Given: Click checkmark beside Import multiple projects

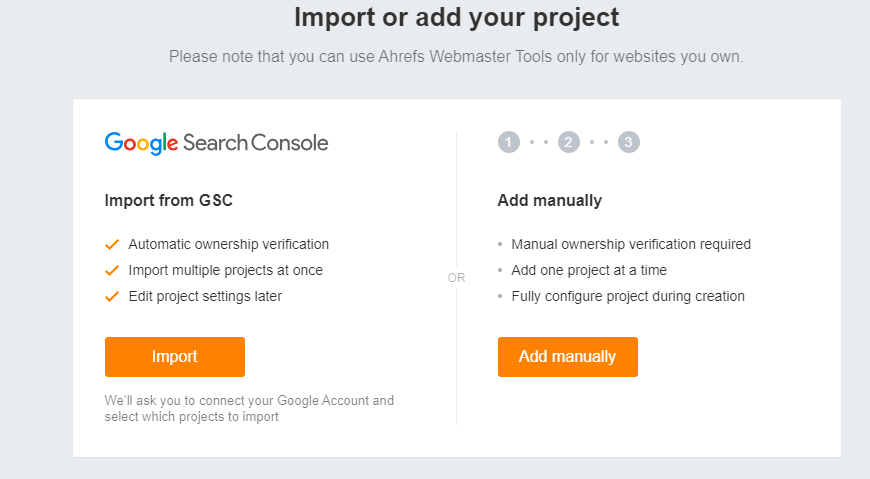Looking at the screenshot, I should 112,270.
